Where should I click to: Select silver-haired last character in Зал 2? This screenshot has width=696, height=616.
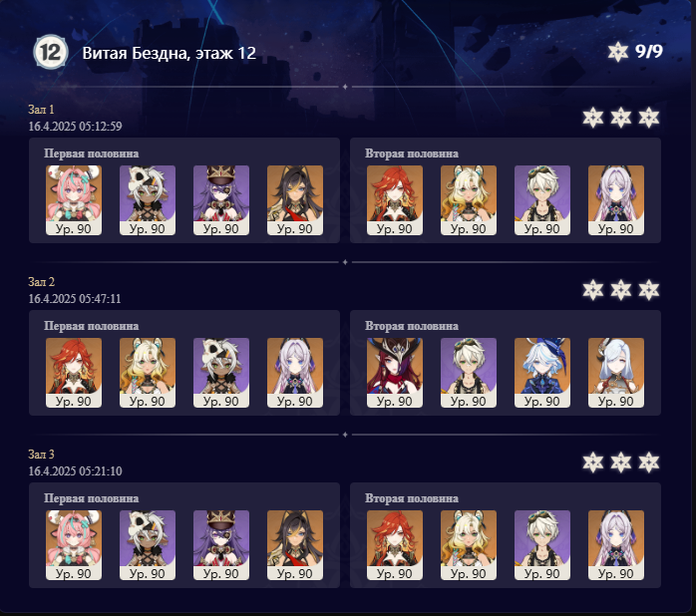click(615, 373)
